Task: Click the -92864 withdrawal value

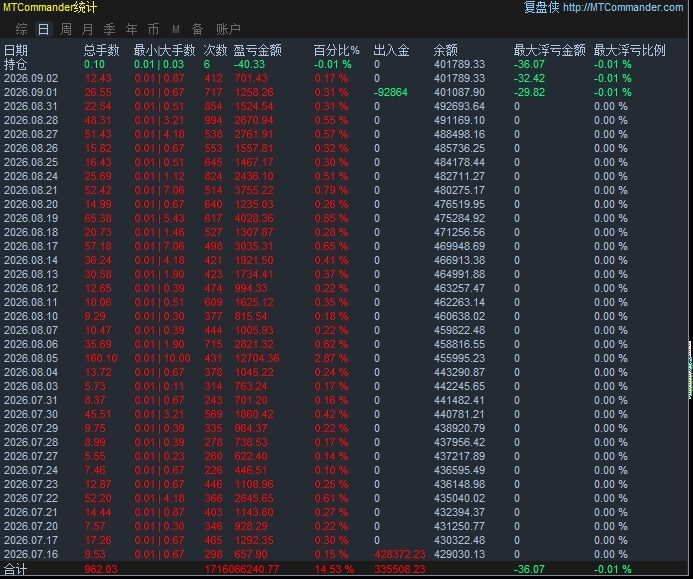Action: click(391, 92)
